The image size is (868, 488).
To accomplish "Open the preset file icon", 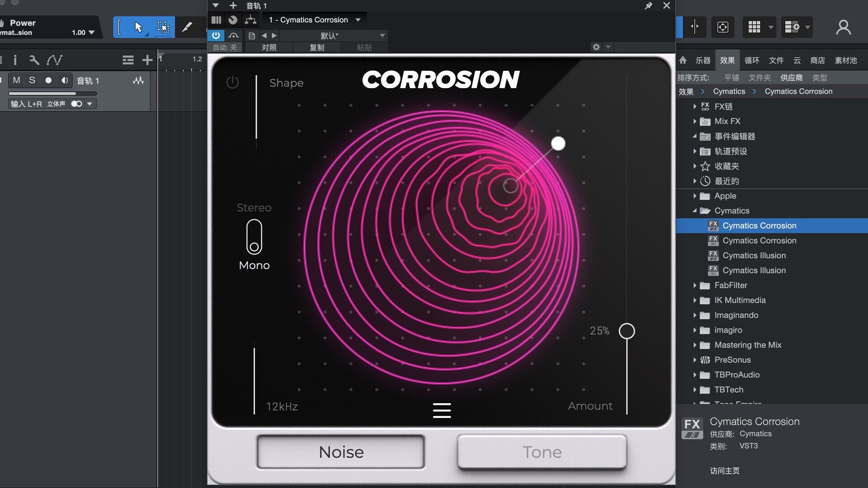I will tap(252, 36).
